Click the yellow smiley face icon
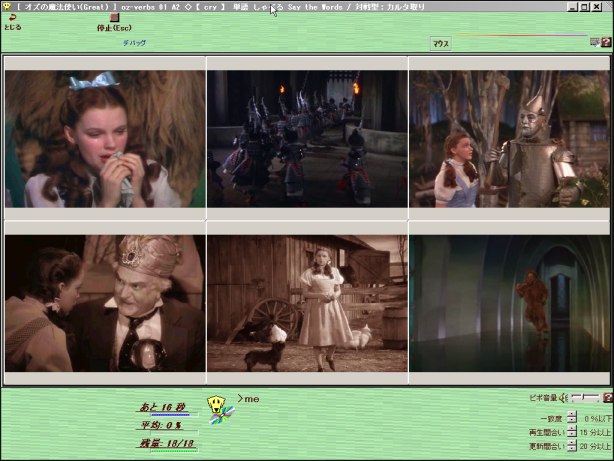The image size is (614, 461). click(214, 404)
